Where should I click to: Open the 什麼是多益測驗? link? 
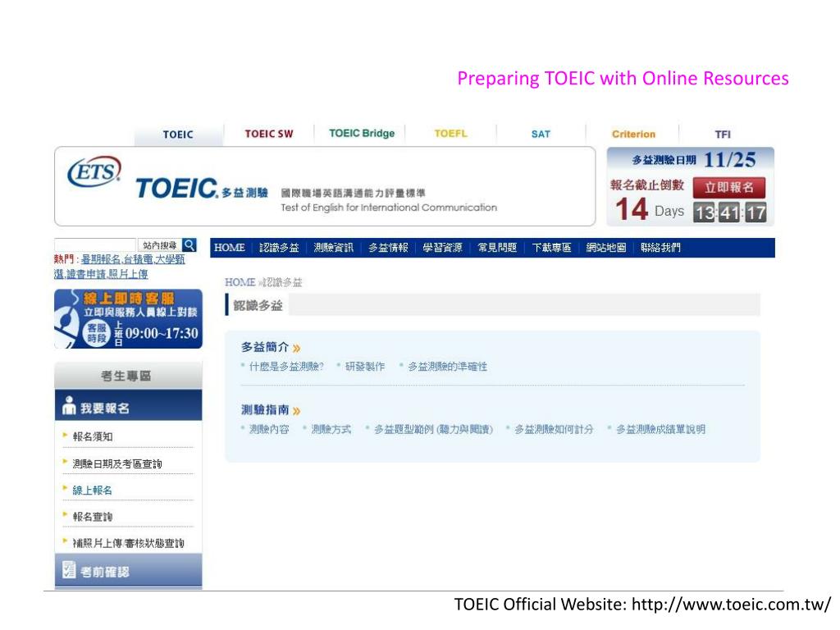point(286,367)
